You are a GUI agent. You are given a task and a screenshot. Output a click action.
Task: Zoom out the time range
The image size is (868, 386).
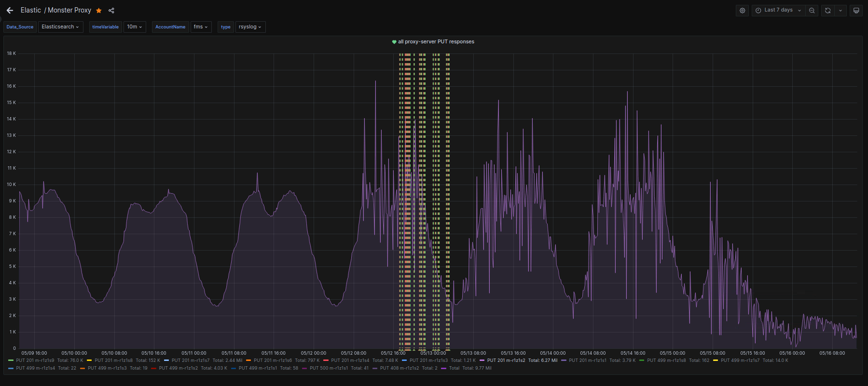pos(812,10)
